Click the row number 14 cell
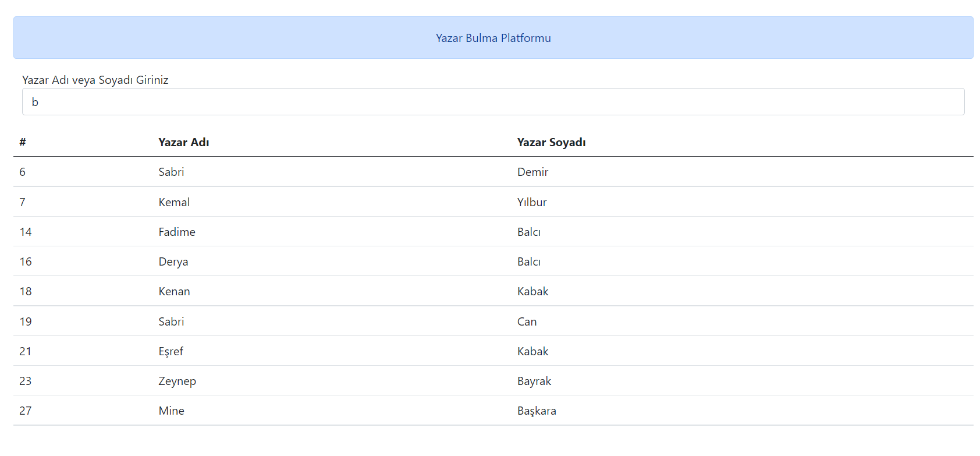Screen dimensions: 980x456 coord(26,232)
